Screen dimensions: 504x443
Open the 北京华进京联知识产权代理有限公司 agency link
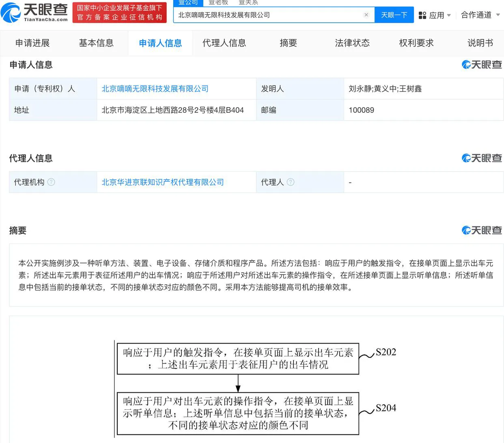(x=163, y=182)
